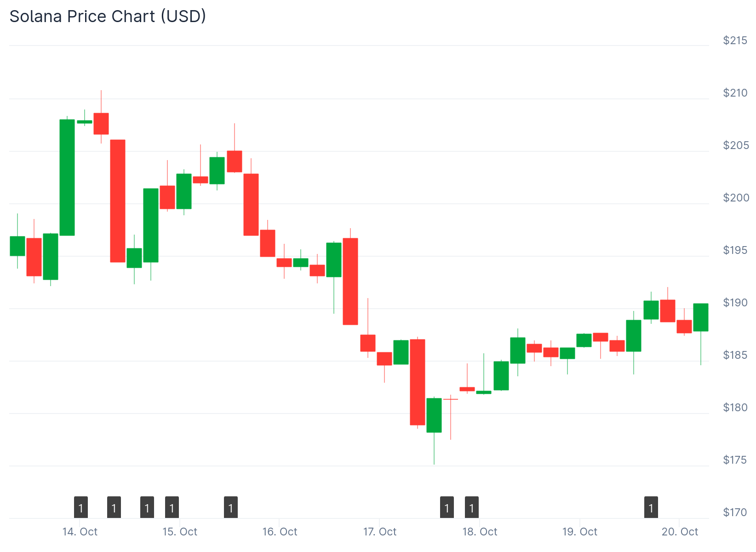Select the tall green candle peaking near $208

(67, 178)
